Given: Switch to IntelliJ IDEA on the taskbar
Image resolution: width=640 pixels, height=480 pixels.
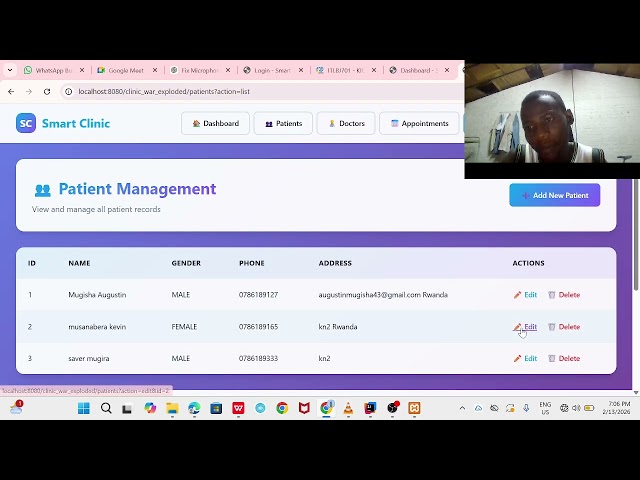Looking at the screenshot, I should (370, 408).
